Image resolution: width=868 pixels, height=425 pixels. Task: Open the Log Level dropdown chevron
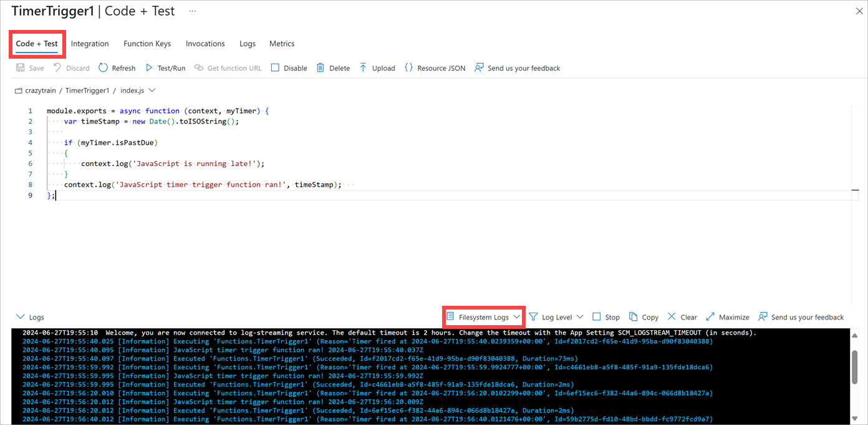pos(580,317)
